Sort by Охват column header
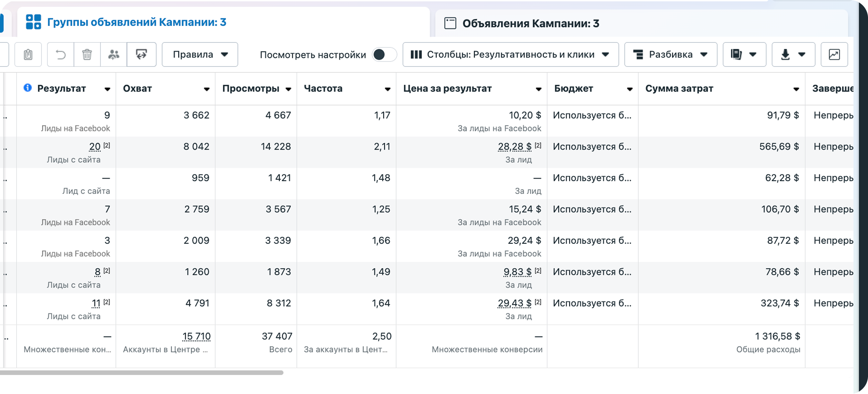The width and height of the screenshot is (868, 394). [x=166, y=88]
